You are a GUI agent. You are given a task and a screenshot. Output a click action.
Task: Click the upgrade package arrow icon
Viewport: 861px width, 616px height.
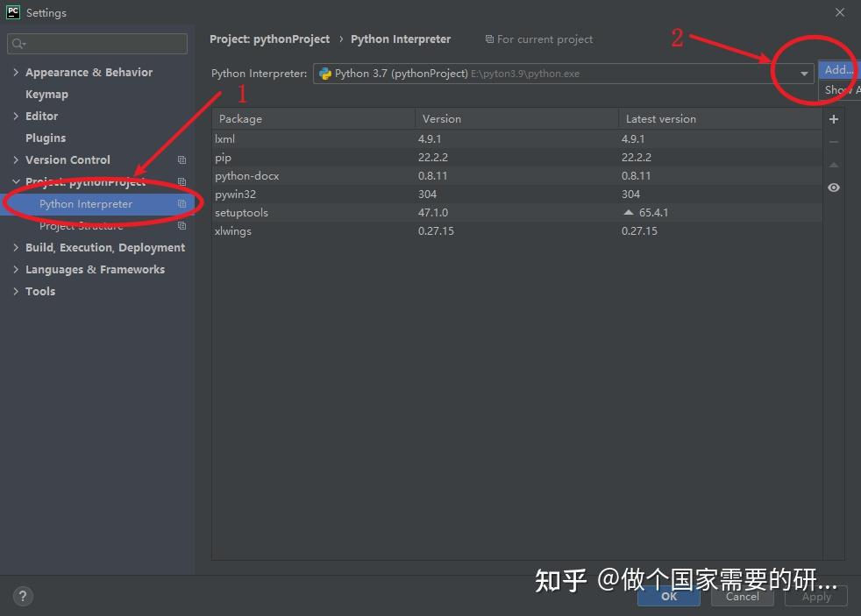pos(834,165)
